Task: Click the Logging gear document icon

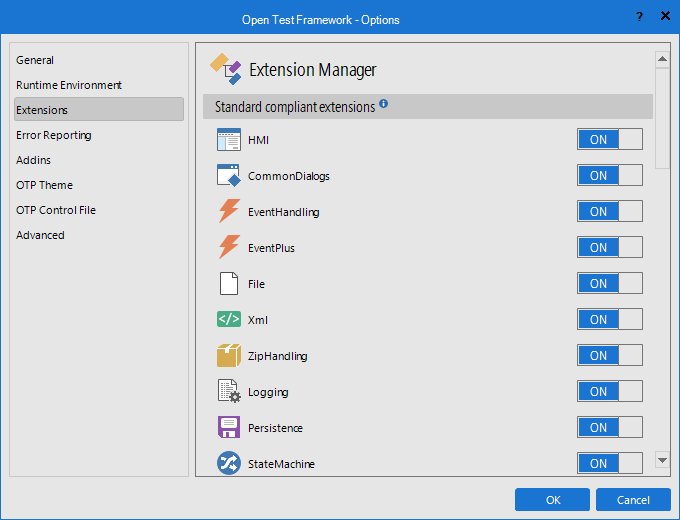Action: coord(229,391)
